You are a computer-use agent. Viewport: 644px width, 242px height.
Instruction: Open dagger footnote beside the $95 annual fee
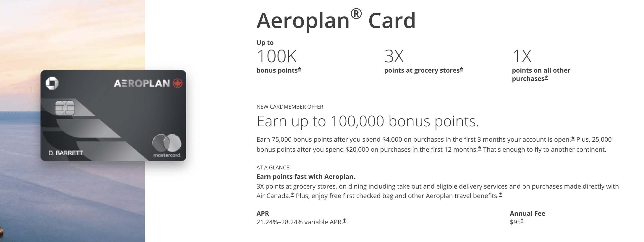click(x=522, y=221)
